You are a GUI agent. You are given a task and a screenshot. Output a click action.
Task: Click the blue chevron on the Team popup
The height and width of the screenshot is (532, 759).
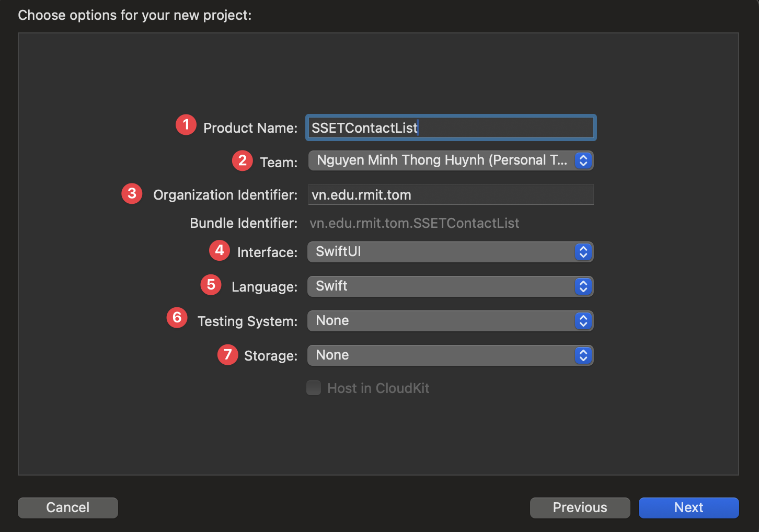(x=582, y=160)
